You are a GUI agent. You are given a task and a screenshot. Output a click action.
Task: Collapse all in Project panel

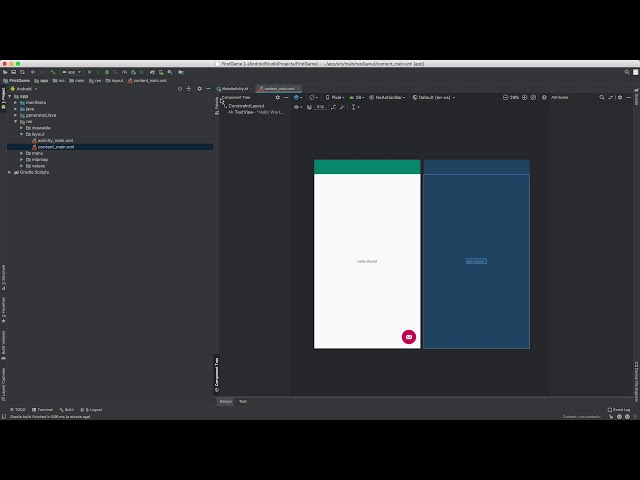(x=189, y=89)
